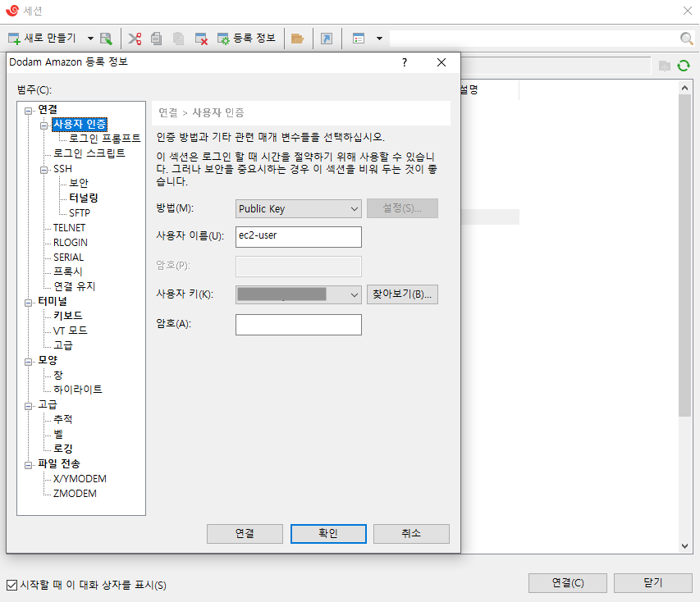The width and height of the screenshot is (700, 602).
Task: Click the 확인 OK button
Action: (x=328, y=534)
